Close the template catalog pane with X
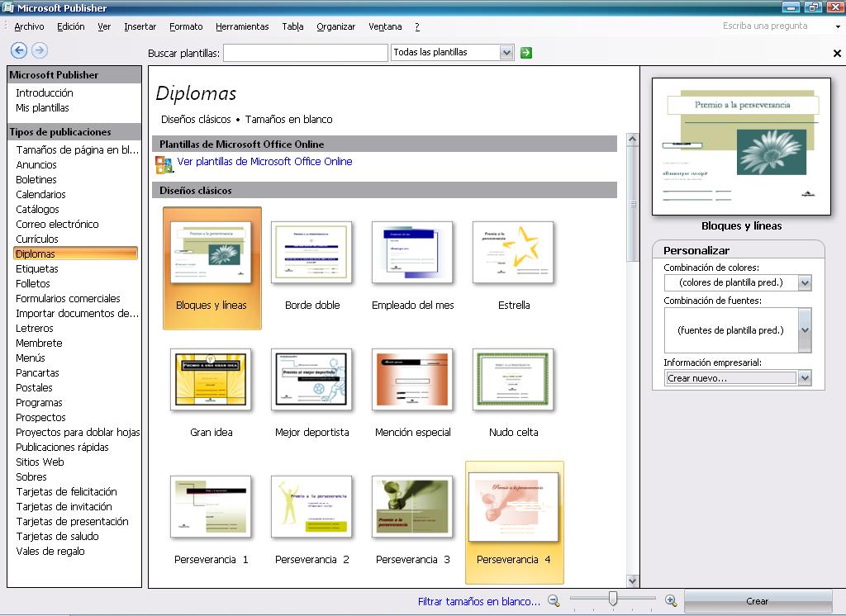The height and width of the screenshot is (616, 846). (837, 54)
